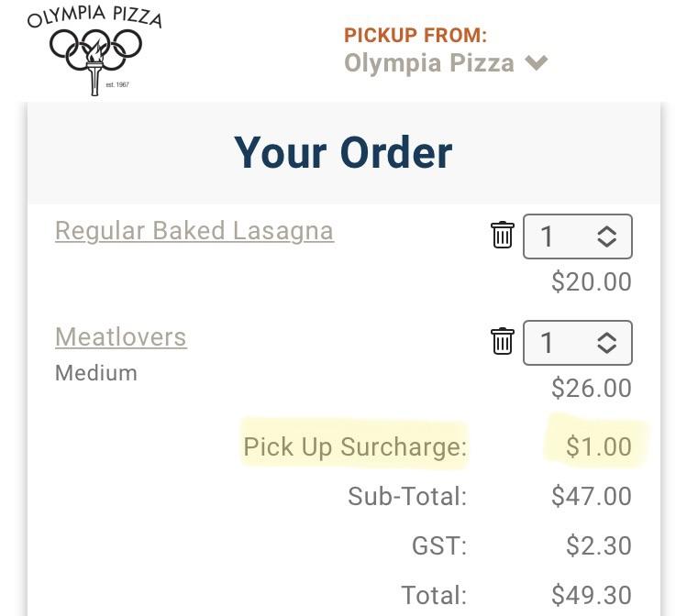
Task: Click the Total amount $49.30
Action: (592, 595)
